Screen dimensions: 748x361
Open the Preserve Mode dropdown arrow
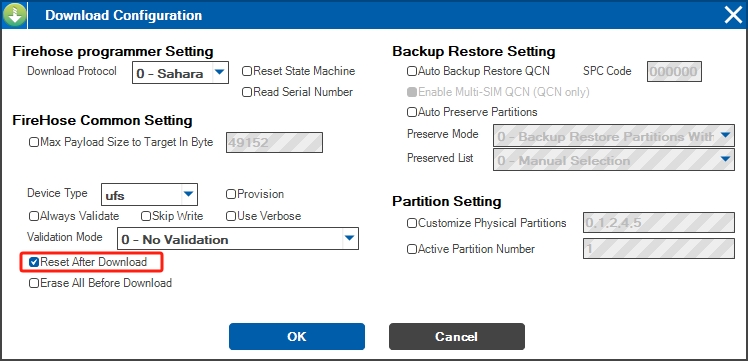click(x=726, y=136)
